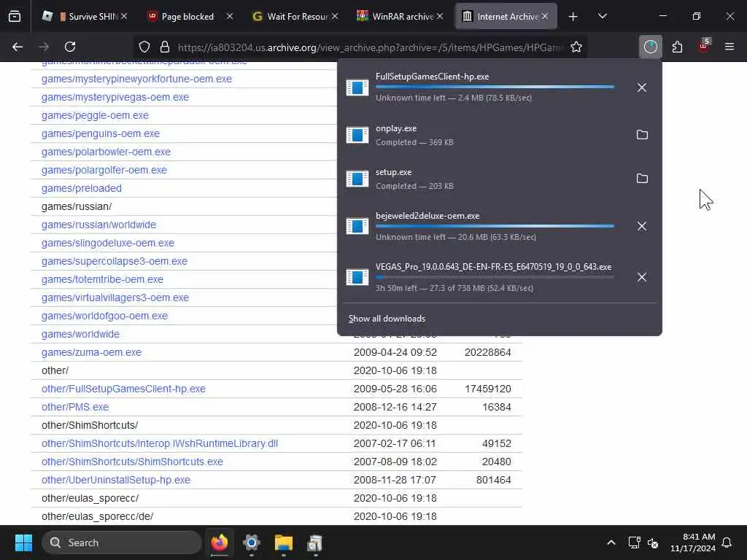Screen dimensions: 747x560
Task: Open the muted volume tray icon
Action: click(x=653, y=542)
